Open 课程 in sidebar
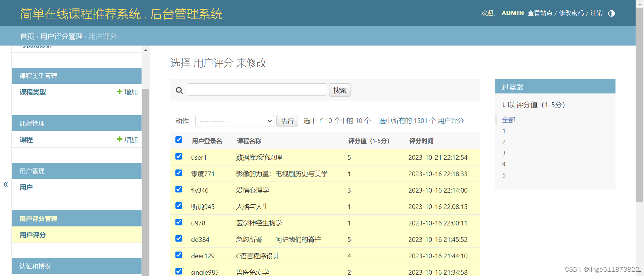Viewport: 644px width, 276px height. click(26, 140)
